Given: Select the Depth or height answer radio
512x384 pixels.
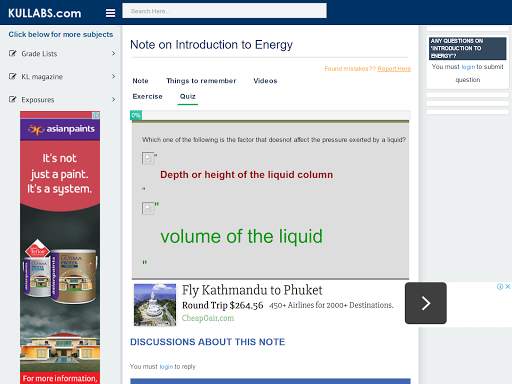Looking at the screenshot, I should point(148,158).
